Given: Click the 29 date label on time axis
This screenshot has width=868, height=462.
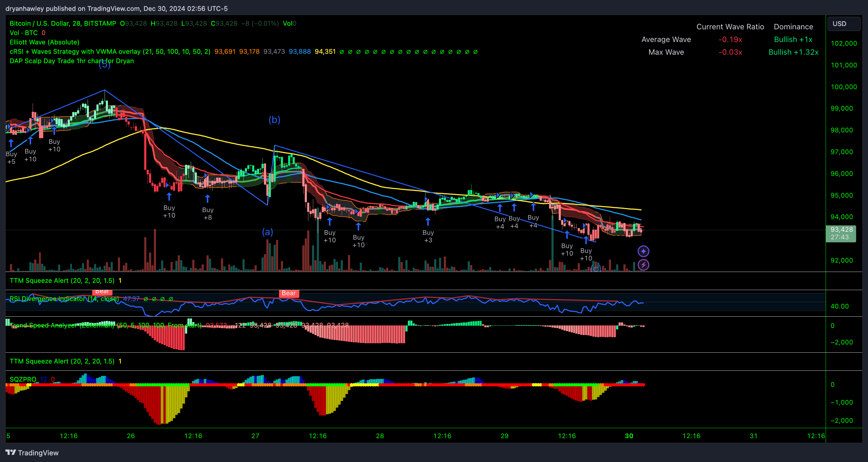Looking at the screenshot, I should [x=504, y=436].
